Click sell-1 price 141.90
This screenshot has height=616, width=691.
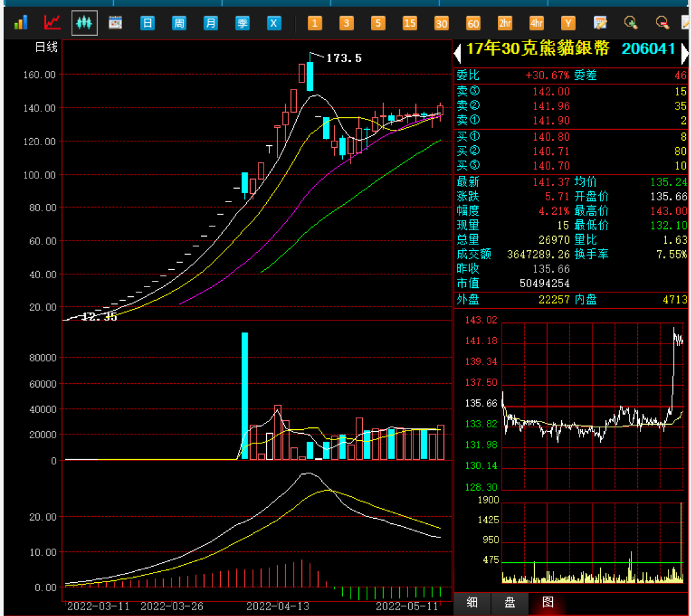pos(552,121)
